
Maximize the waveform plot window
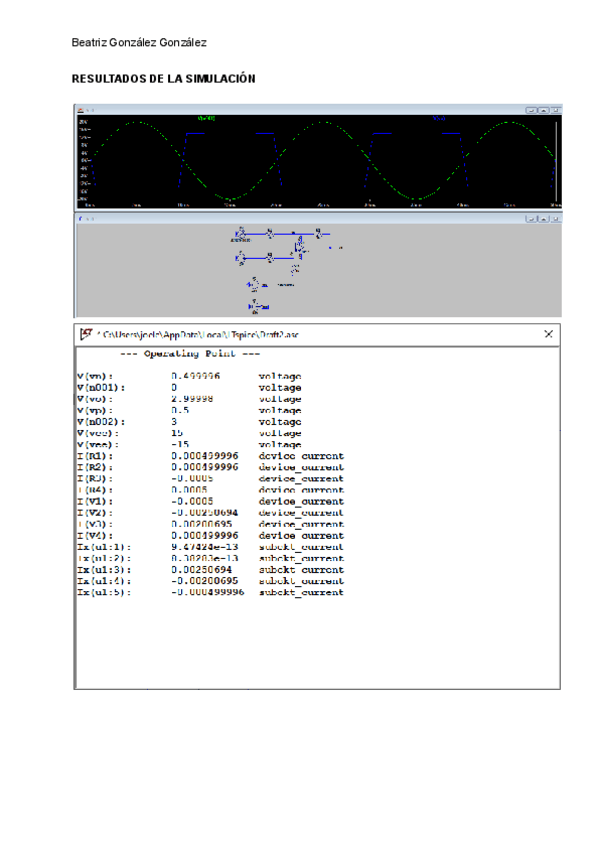coord(542,109)
